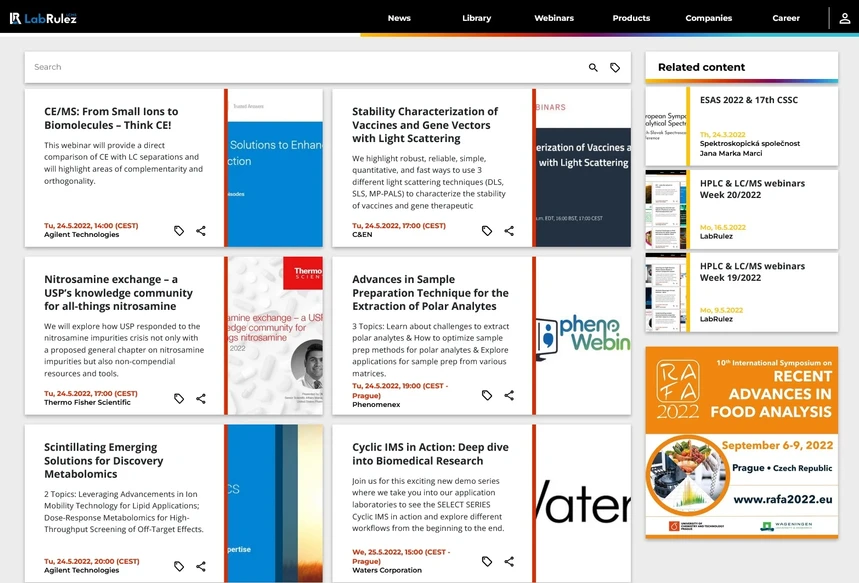Open 'Advances in Sample Preparation Technique' title

click(430, 293)
